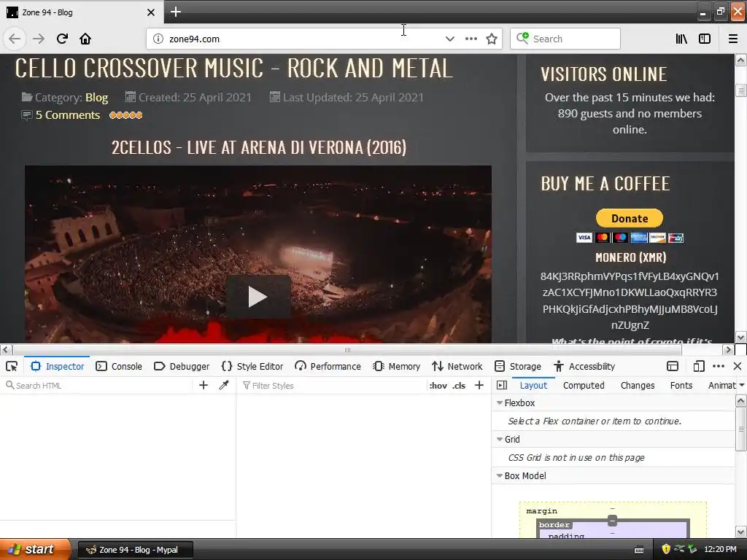Select the Animations sidebar tab

pyautogui.click(x=722, y=385)
